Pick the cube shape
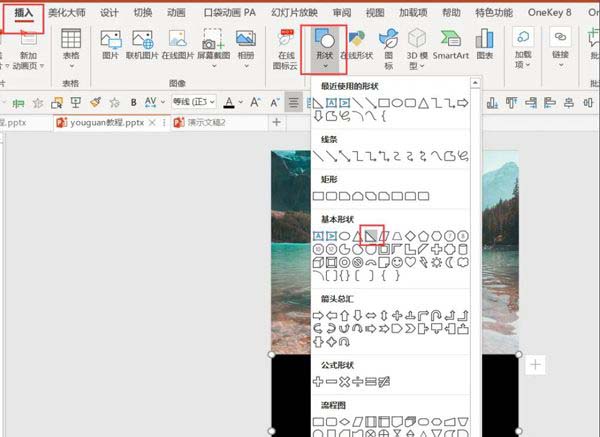 coord(318,262)
